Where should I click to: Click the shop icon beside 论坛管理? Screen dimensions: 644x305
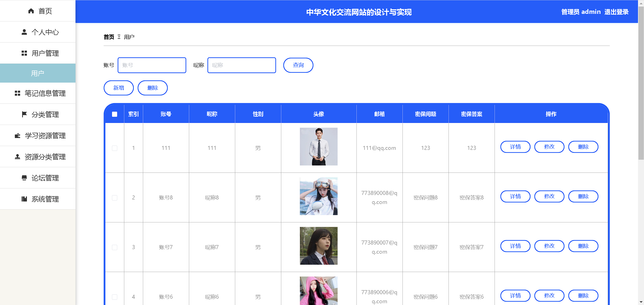[x=24, y=178]
